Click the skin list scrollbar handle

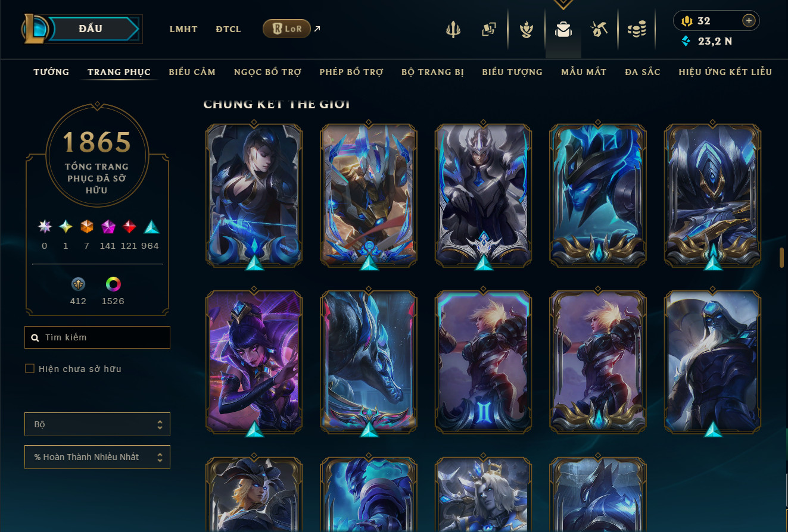[781, 258]
